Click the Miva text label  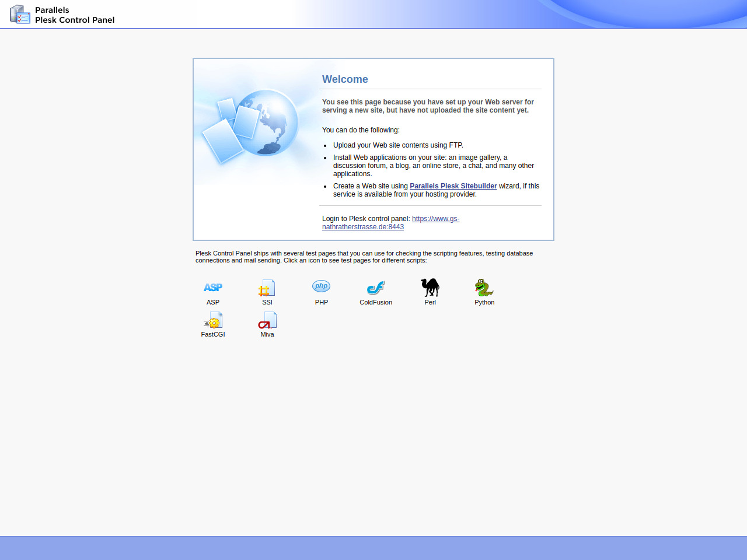click(267, 334)
